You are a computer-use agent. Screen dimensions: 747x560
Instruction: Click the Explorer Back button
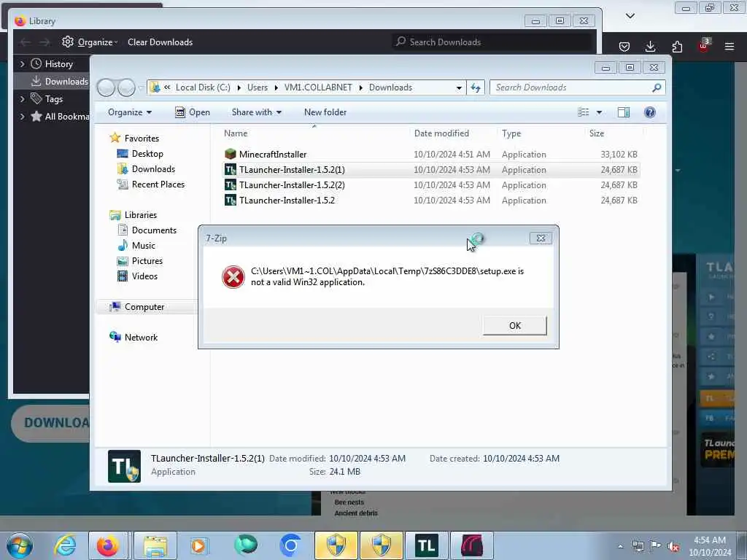(x=106, y=87)
